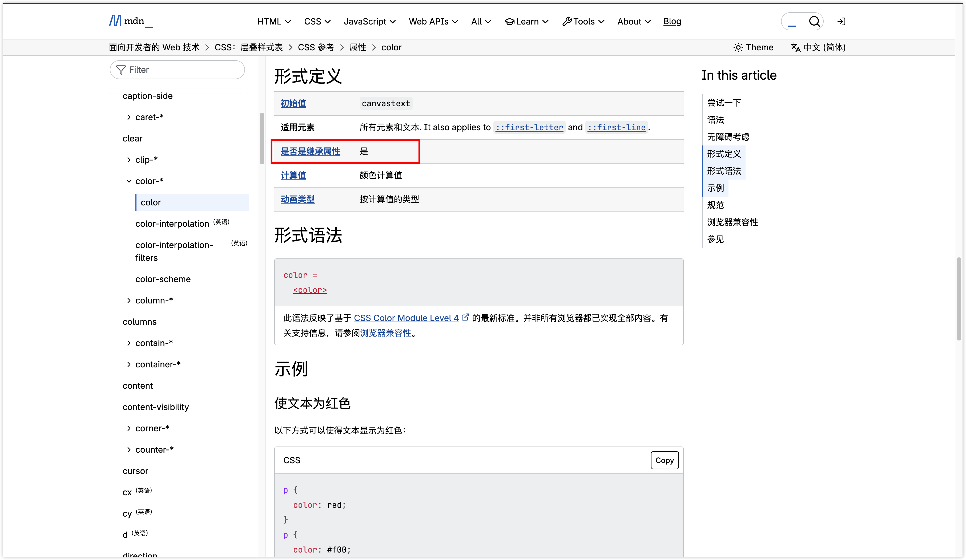Image resolution: width=966 pixels, height=560 pixels.
Task: Open the Web APIs dropdown menu
Action: tap(433, 22)
